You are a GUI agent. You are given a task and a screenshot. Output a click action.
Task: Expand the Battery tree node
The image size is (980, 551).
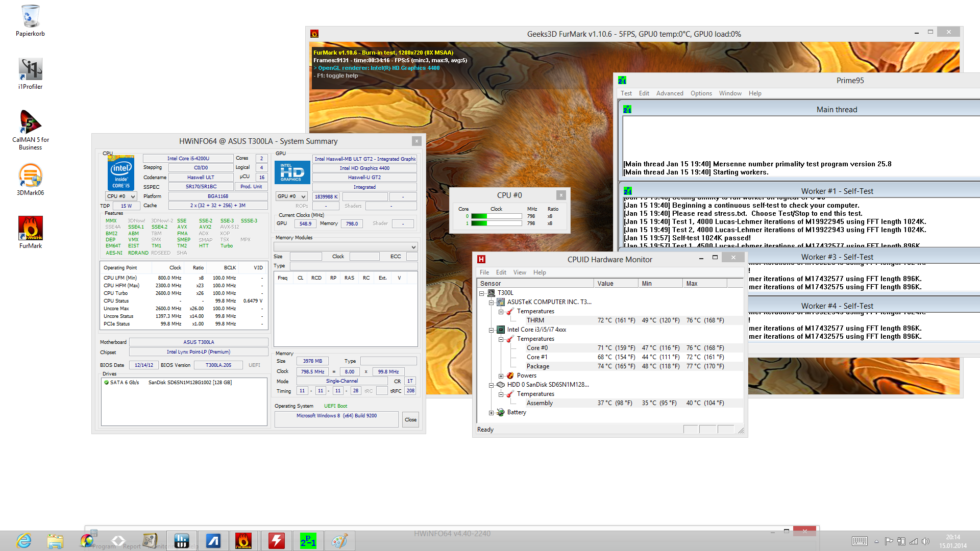(x=491, y=413)
